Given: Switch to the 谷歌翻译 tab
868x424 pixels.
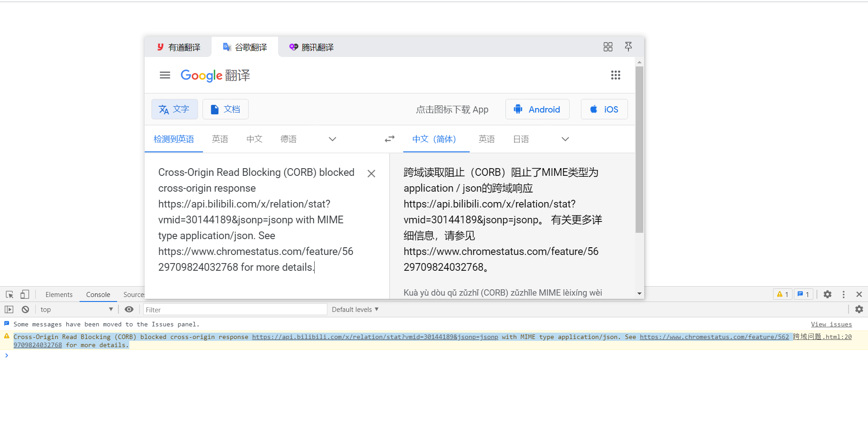Looking at the screenshot, I should pyautogui.click(x=245, y=47).
